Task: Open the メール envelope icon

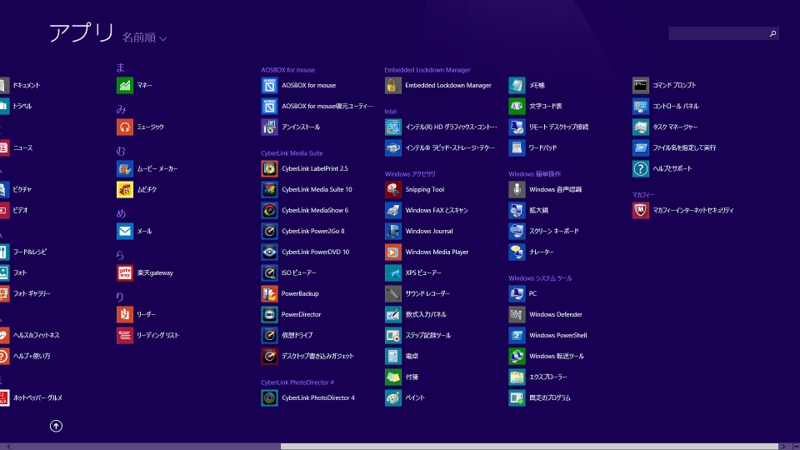Action: coord(124,231)
